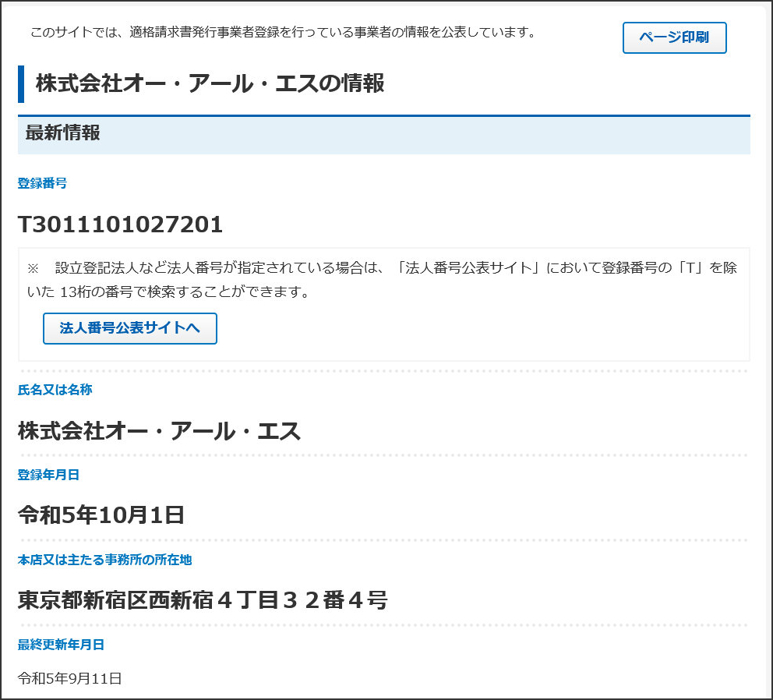
Task: Select registration number T3011101027201
Action: point(120,224)
